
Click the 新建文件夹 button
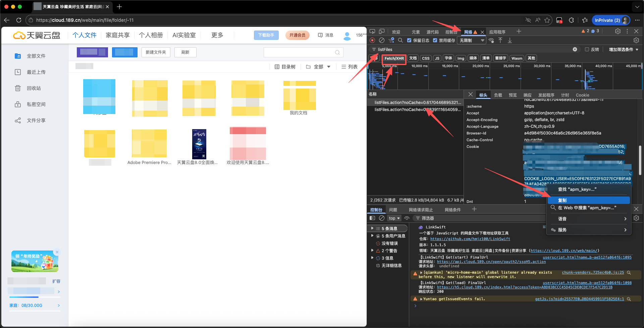156,52
